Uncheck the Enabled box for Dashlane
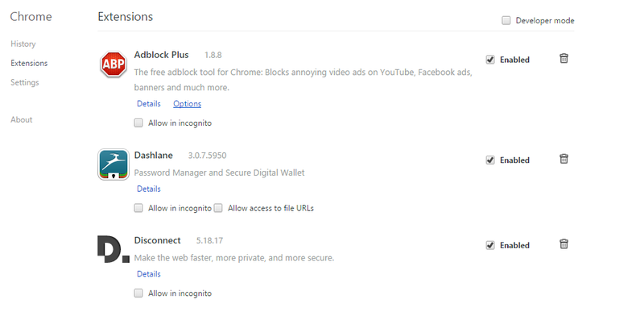This screenshot has width=644, height=316. tap(490, 160)
